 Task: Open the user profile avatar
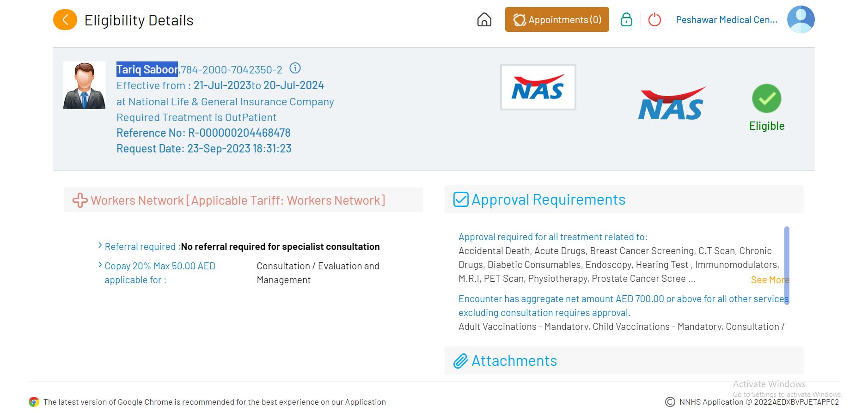click(x=801, y=19)
